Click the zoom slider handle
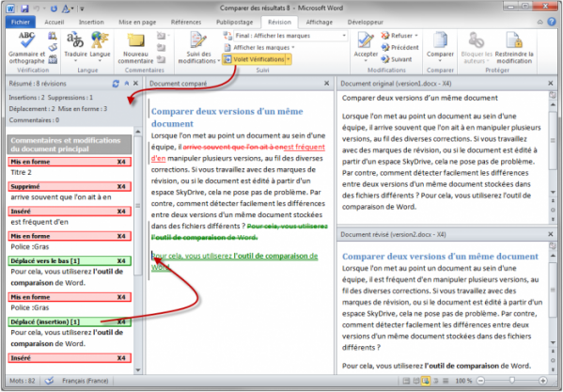 pos(512,381)
